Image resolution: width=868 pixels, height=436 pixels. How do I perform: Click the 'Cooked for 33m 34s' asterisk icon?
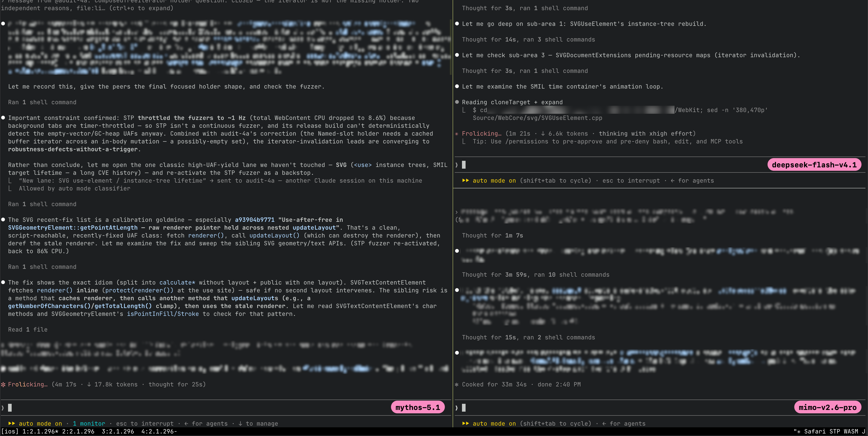pyautogui.click(x=457, y=385)
